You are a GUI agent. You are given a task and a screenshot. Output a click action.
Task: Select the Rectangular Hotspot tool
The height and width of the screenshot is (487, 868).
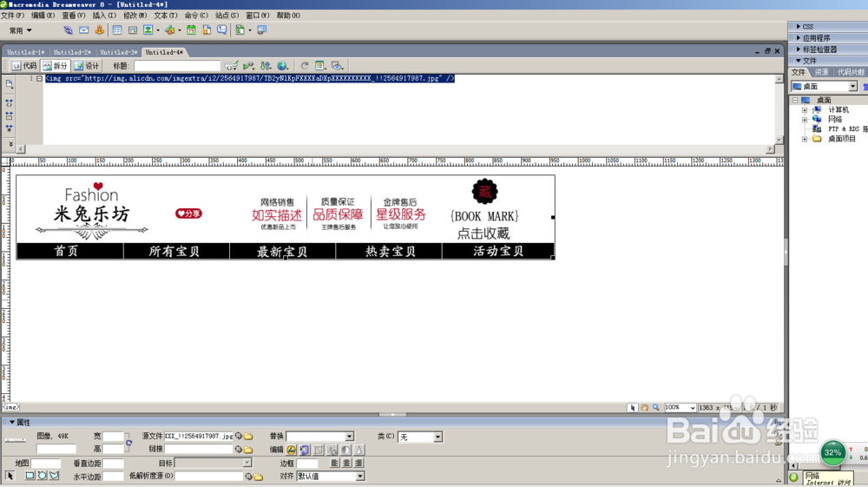click(x=30, y=476)
